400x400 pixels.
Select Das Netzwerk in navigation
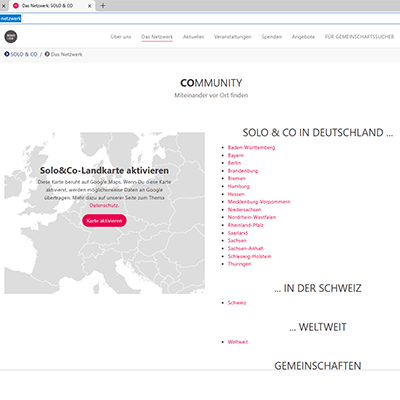[157, 37]
